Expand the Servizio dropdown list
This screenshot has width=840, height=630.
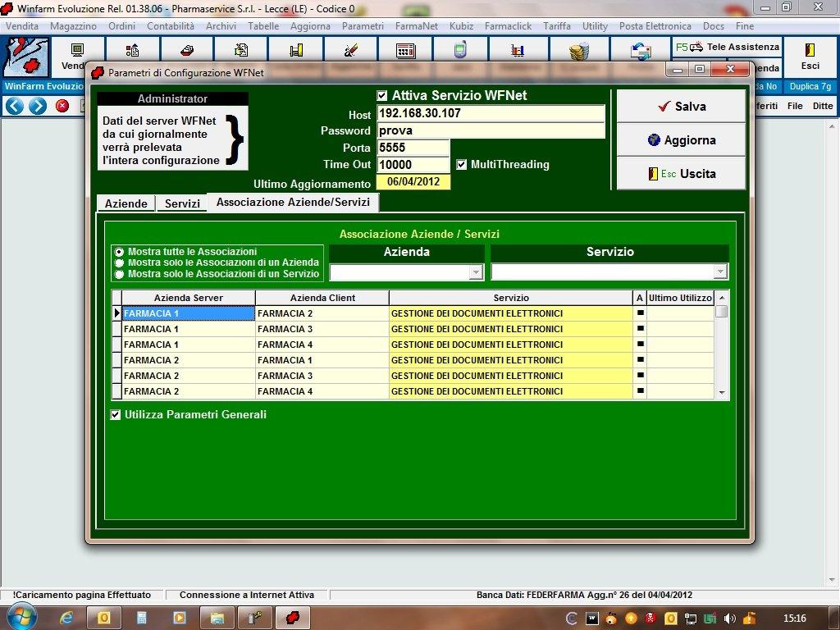click(719, 272)
